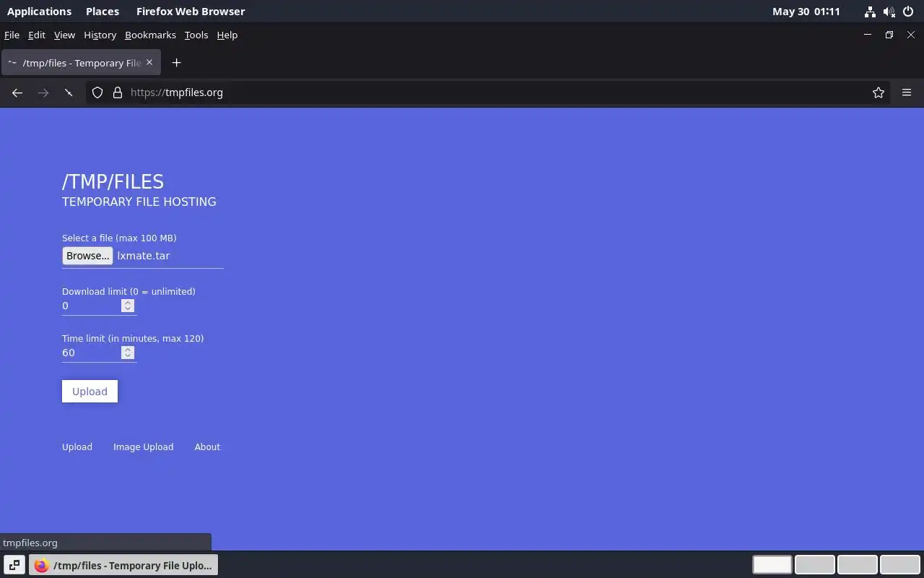Click the Browse... file button

point(87,256)
